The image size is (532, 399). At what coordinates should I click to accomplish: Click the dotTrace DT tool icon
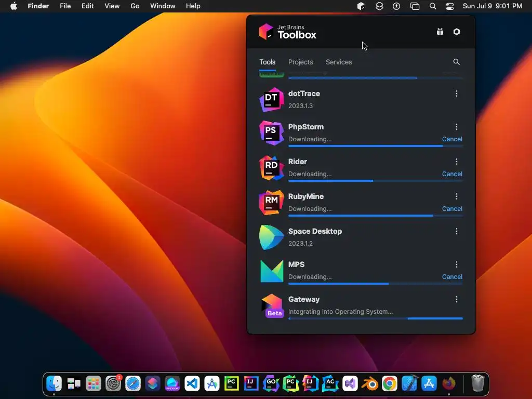[271, 99]
